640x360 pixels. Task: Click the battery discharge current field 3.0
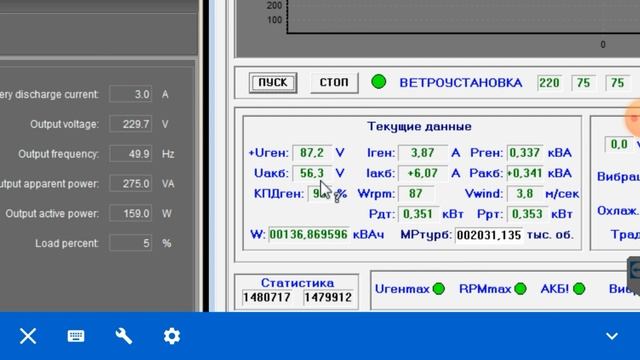[131, 94]
